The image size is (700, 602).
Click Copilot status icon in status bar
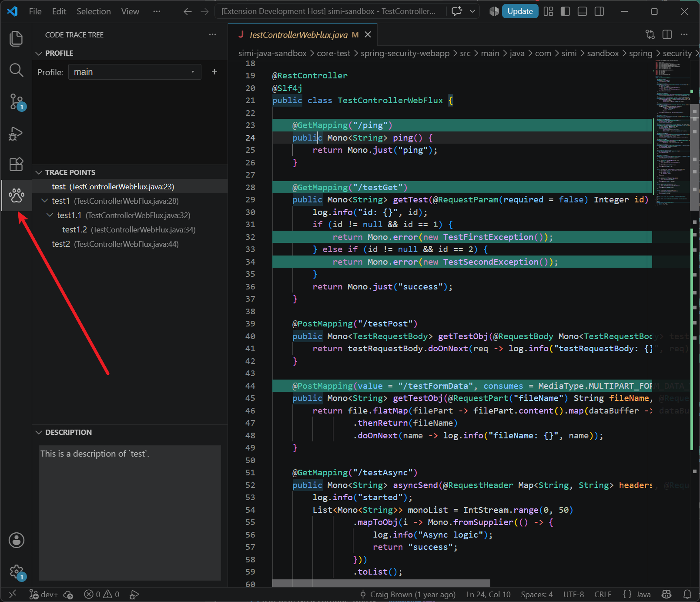tap(667, 594)
